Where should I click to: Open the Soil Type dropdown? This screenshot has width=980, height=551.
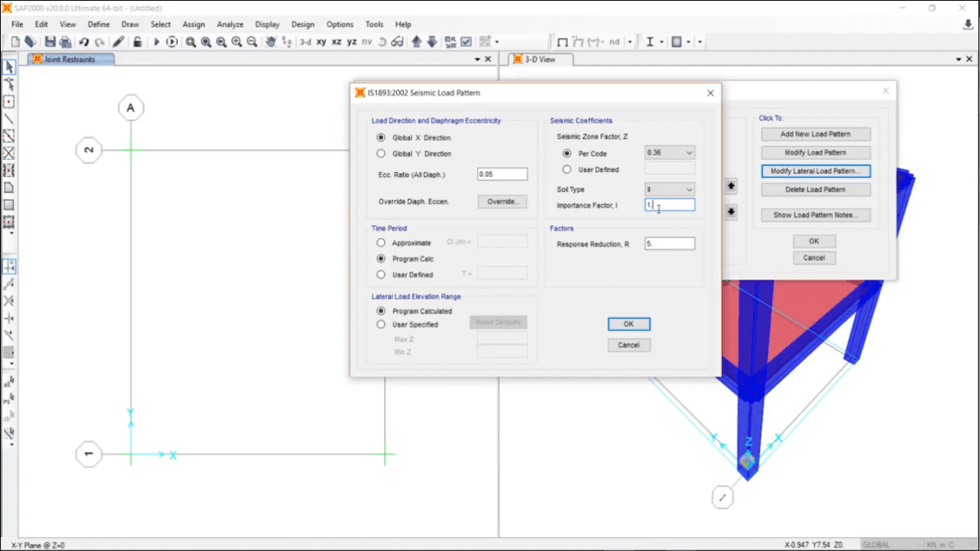pos(670,189)
